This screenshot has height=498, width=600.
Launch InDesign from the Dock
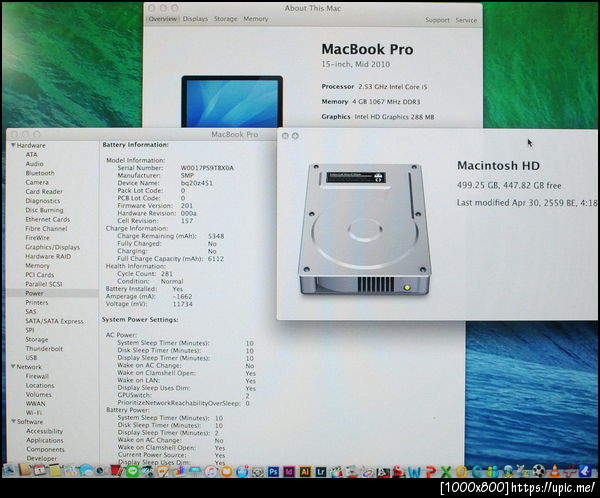click(x=289, y=472)
